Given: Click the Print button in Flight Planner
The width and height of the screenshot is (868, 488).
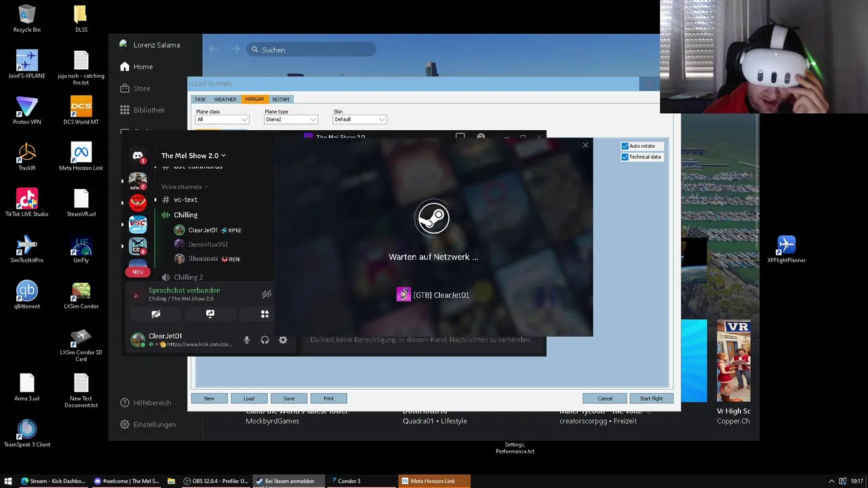Looking at the screenshot, I should tap(328, 399).
